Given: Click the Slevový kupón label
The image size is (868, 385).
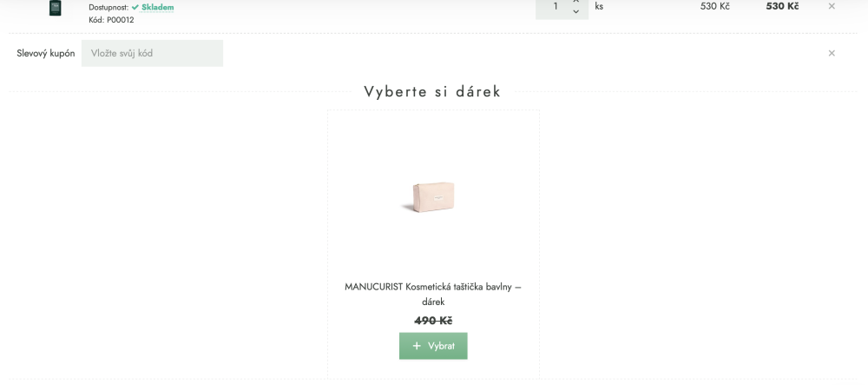Looking at the screenshot, I should click(46, 54).
